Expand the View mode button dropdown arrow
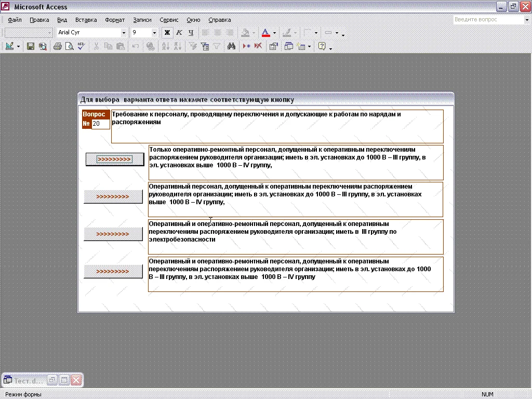The image size is (532, 399). [19, 46]
